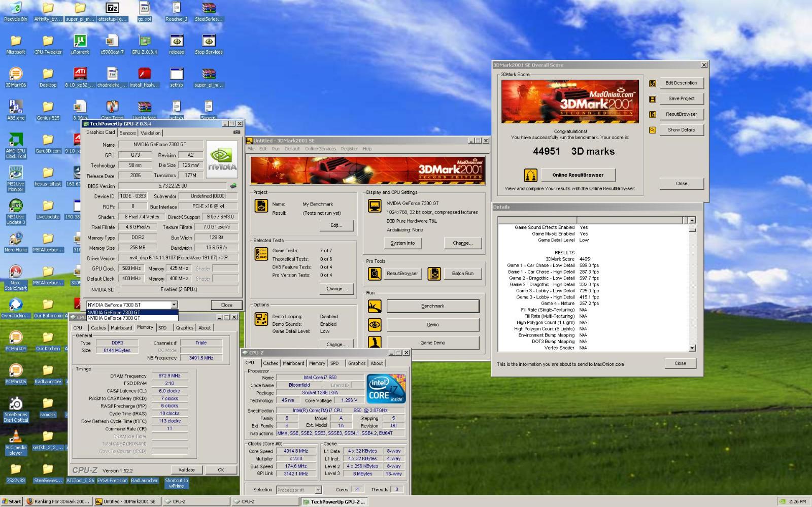Click the OK button in CPU-Z
The width and height of the screenshot is (812, 507).
(x=221, y=470)
